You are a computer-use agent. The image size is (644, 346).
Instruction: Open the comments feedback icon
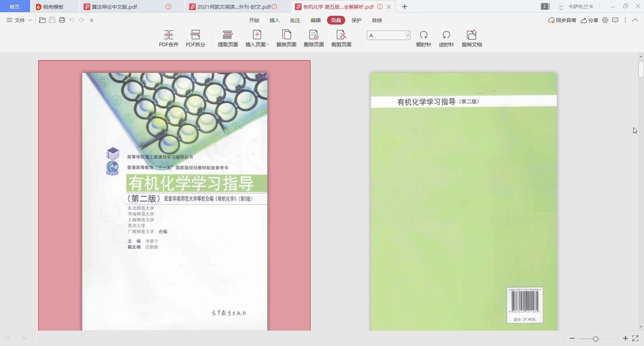point(615,20)
